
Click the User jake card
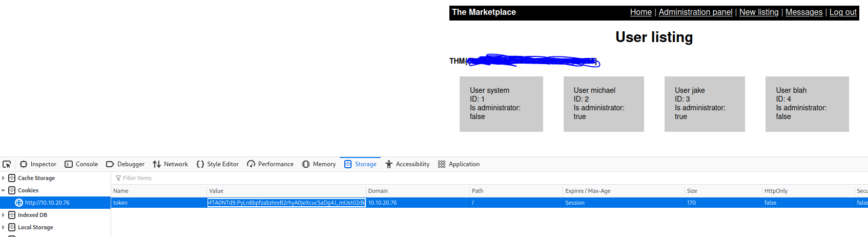coord(705,104)
